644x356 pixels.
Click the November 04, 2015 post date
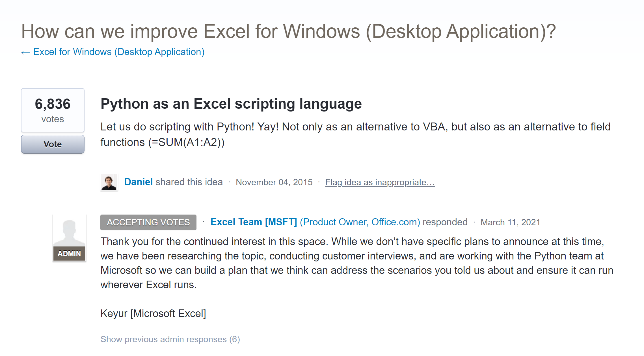click(274, 182)
